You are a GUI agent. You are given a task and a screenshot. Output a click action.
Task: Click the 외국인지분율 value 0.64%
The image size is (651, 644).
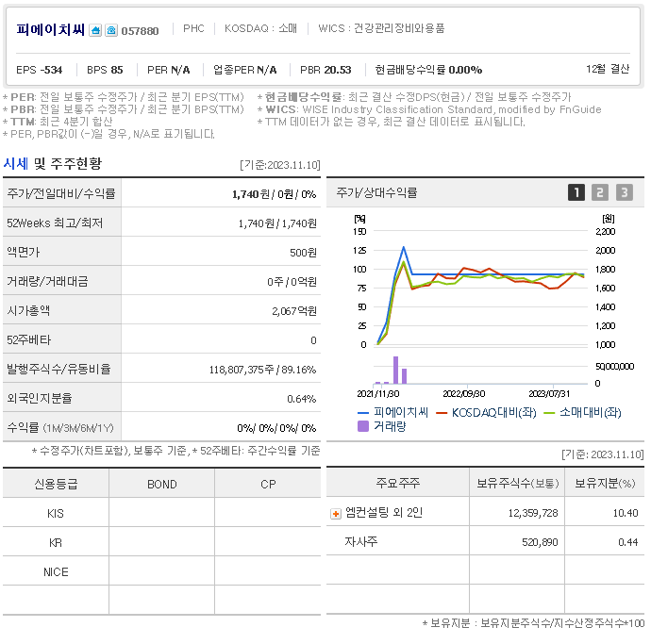point(301,399)
